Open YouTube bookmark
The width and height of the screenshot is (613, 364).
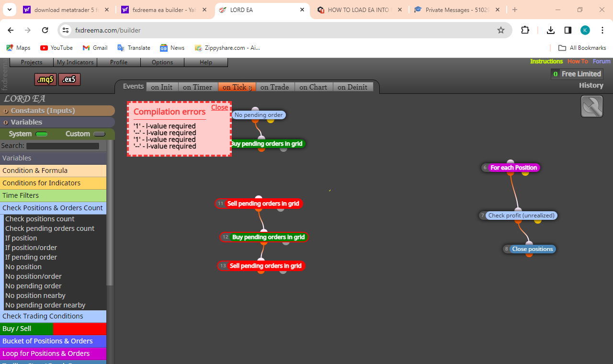(x=57, y=48)
